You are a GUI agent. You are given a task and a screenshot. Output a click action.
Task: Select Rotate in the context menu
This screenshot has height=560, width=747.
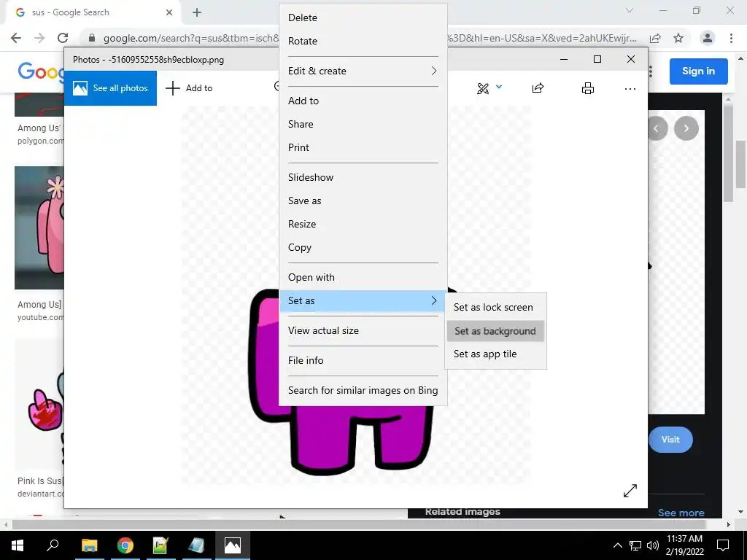363,41
